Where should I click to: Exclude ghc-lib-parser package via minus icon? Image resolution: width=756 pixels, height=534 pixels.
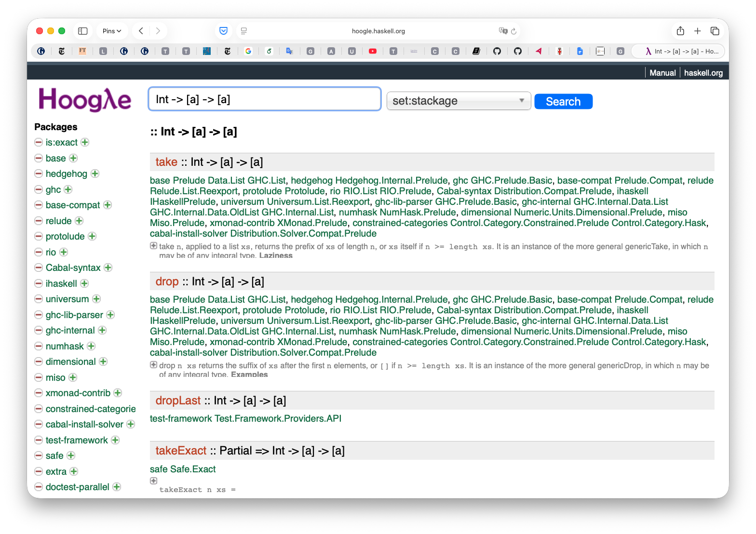pyautogui.click(x=39, y=315)
